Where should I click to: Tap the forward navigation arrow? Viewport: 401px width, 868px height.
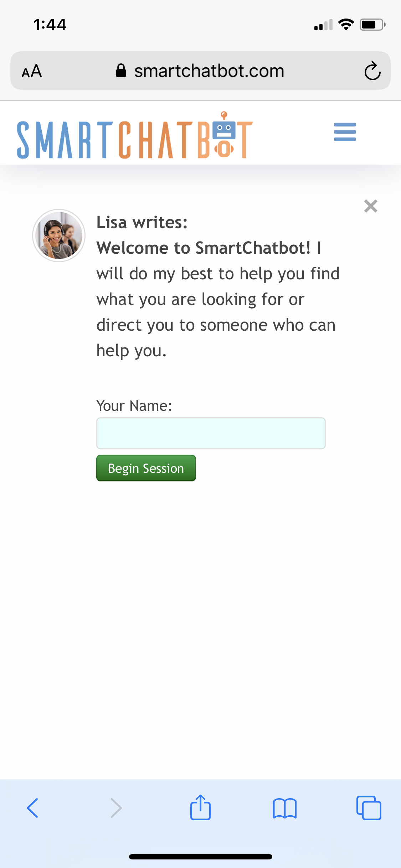click(116, 807)
